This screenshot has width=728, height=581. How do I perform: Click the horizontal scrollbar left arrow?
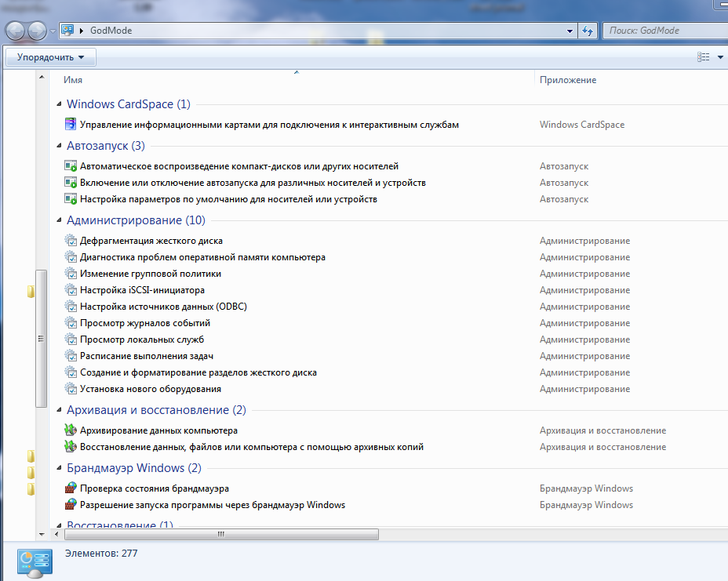click(56, 534)
